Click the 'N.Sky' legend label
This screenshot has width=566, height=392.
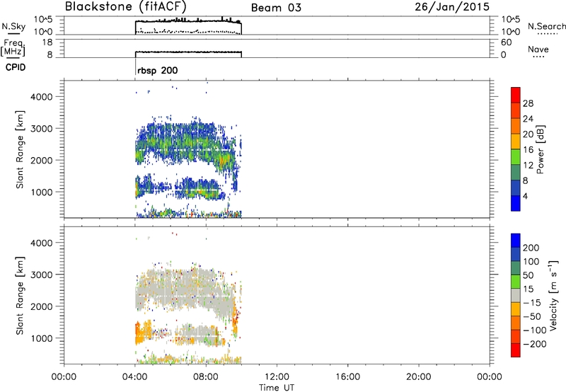coord(13,26)
